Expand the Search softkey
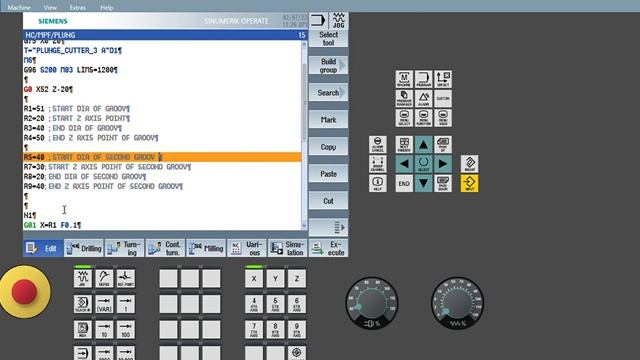The width and height of the screenshot is (640, 360). pos(328,93)
